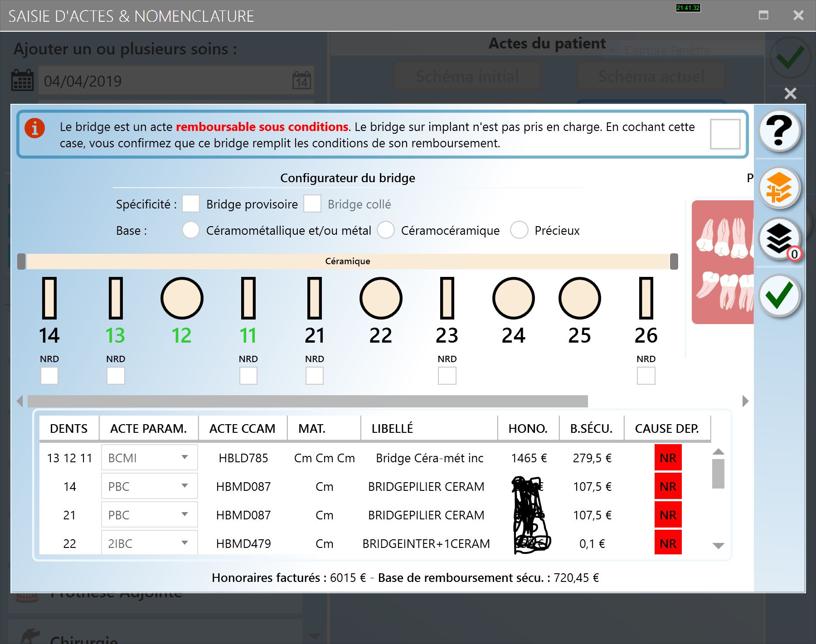
Task: Select Céramocéramique base radio button
Action: point(386,230)
